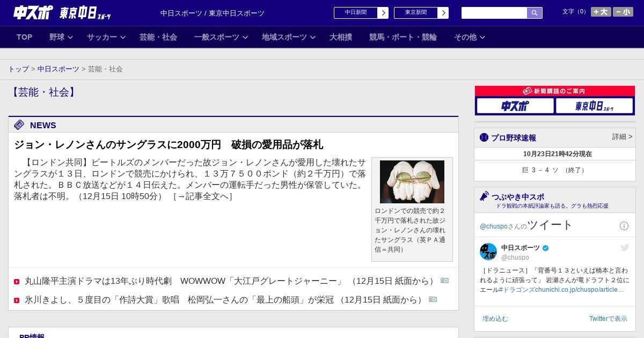
Task: Open 東京中日スポーツ subscription button
Action: [x=594, y=106]
